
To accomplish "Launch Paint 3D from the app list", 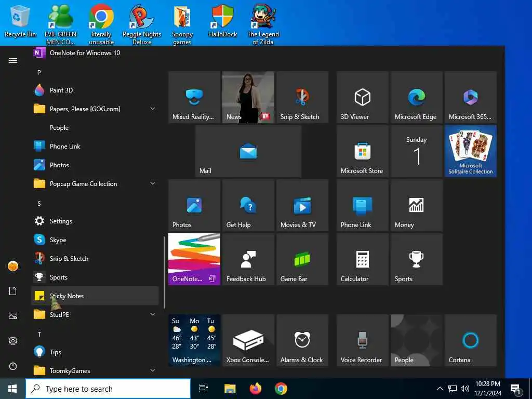I will pos(95,90).
